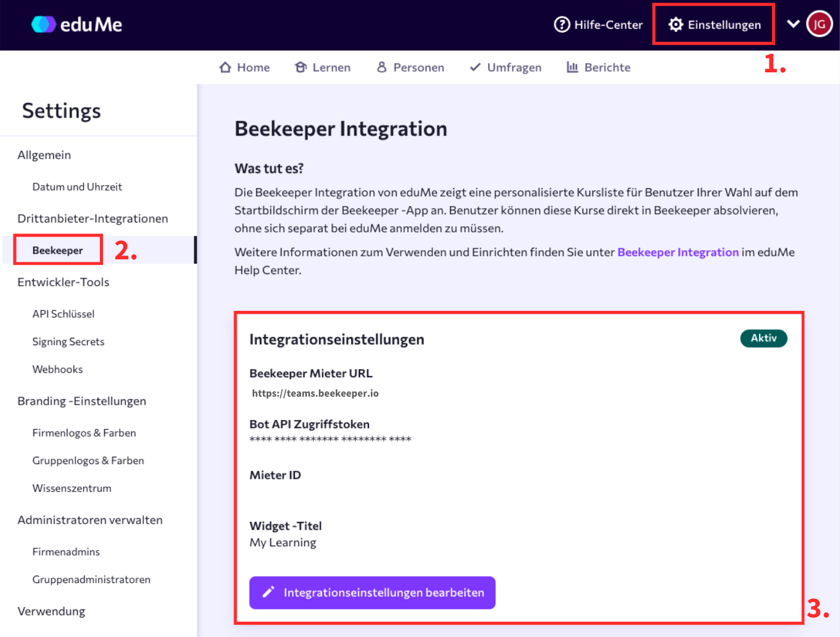The height and width of the screenshot is (637, 840).
Task: Open the JG user avatar
Action: pos(819,25)
